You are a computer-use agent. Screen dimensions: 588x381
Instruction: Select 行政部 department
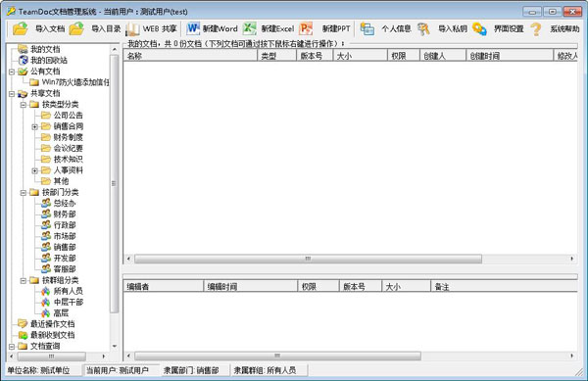pyautogui.click(x=64, y=224)
